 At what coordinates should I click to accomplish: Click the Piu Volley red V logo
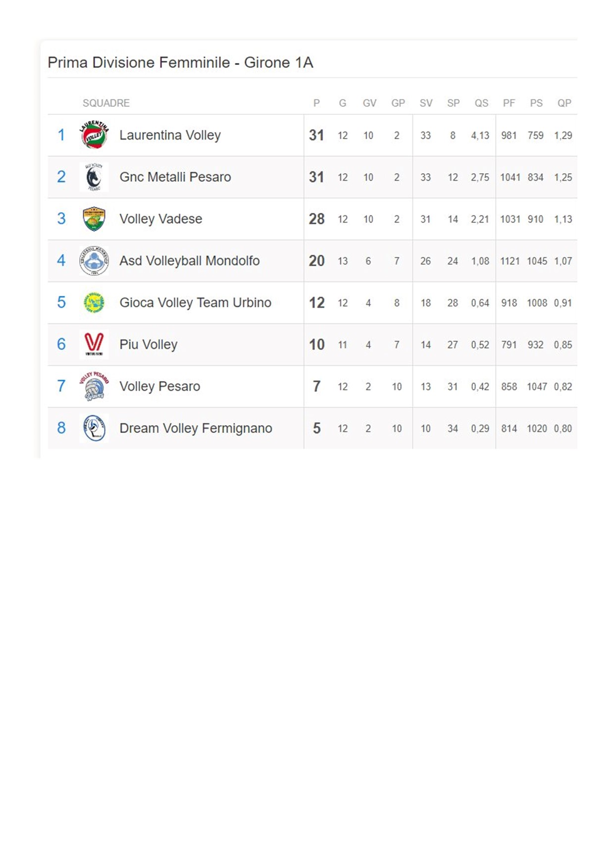point(94,344)
